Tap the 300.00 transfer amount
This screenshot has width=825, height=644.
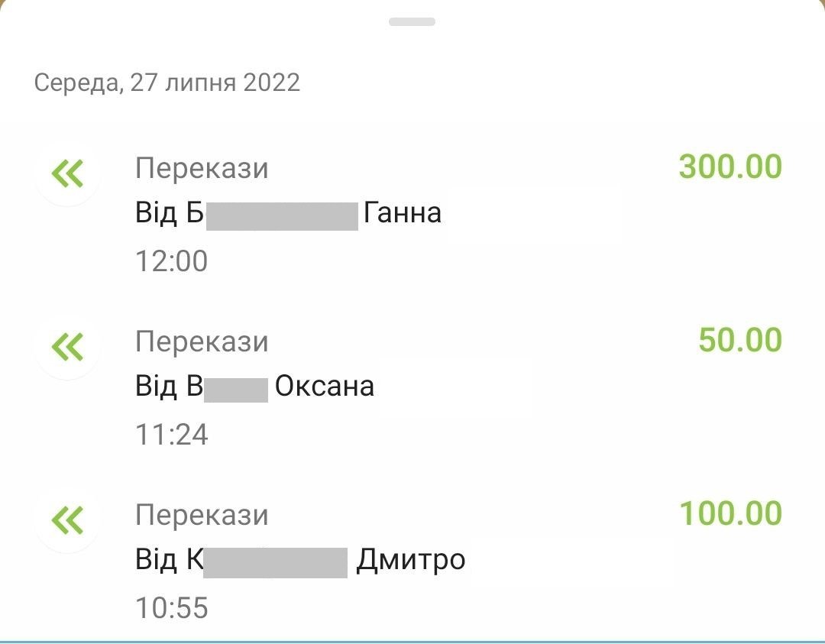[730, 167]
